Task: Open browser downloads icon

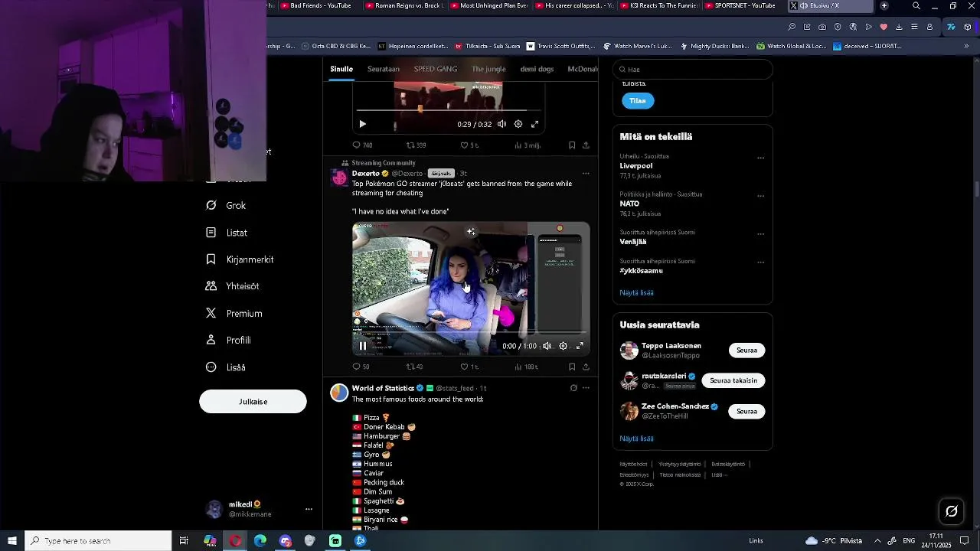Action: click(899, 27)
